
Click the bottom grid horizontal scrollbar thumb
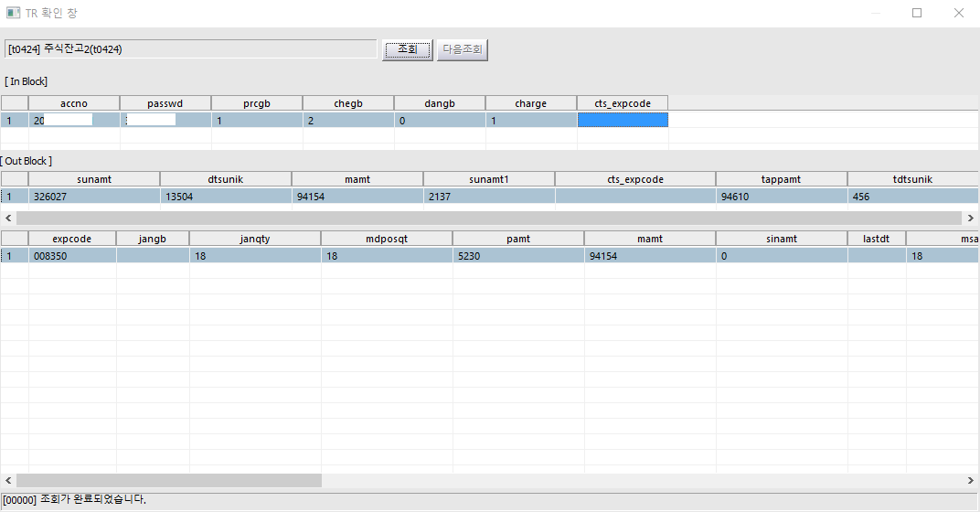pos(169,480)
